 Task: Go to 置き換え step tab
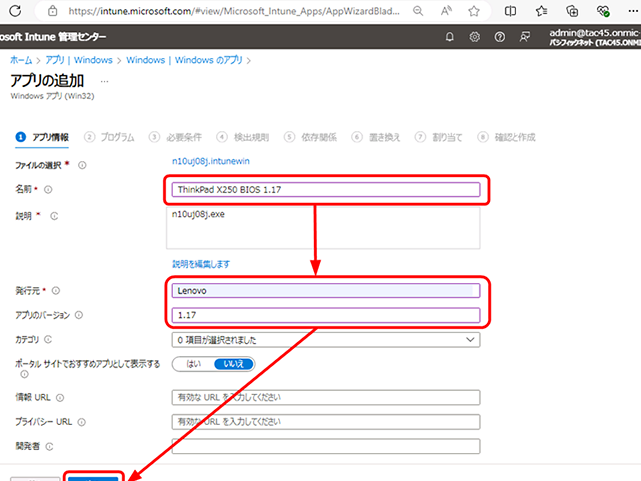click(376, 137)
